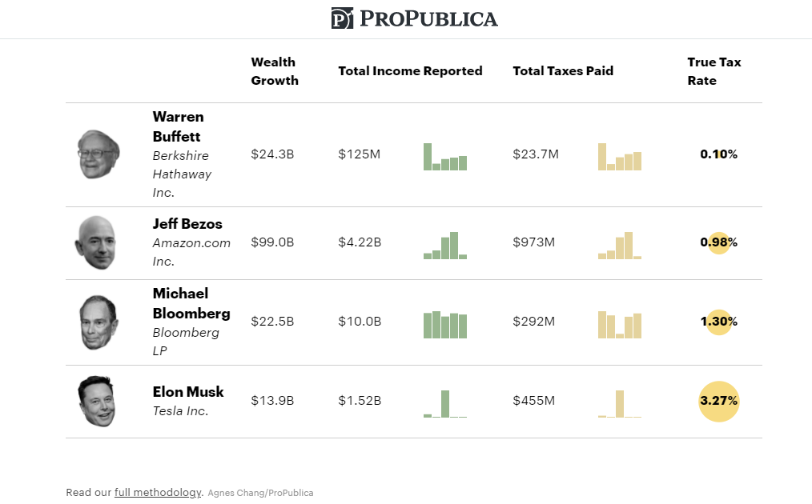This screenshot has width=812, height=504.
Task: Click Elon Musk's green income bar chart
Action: tap(444, 403)
